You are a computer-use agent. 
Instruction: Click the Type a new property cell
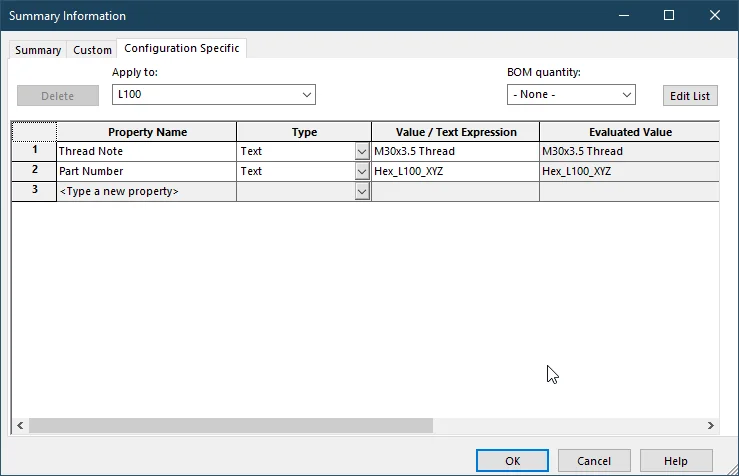coord(146,191)
